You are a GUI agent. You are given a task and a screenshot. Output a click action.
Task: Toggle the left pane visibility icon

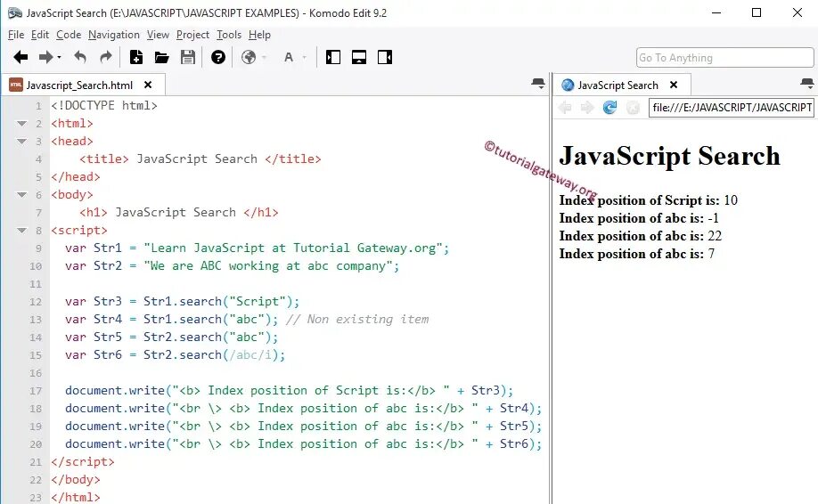pyautogui.click(x=333, y=57)
